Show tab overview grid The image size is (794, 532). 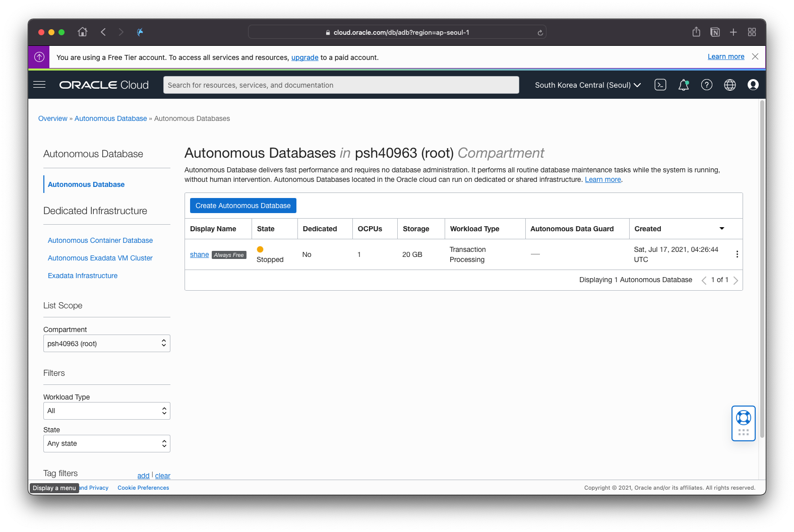coord(752,32)
